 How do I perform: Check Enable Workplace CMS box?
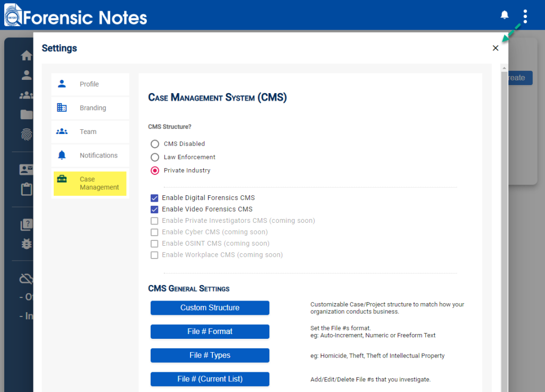154,255
